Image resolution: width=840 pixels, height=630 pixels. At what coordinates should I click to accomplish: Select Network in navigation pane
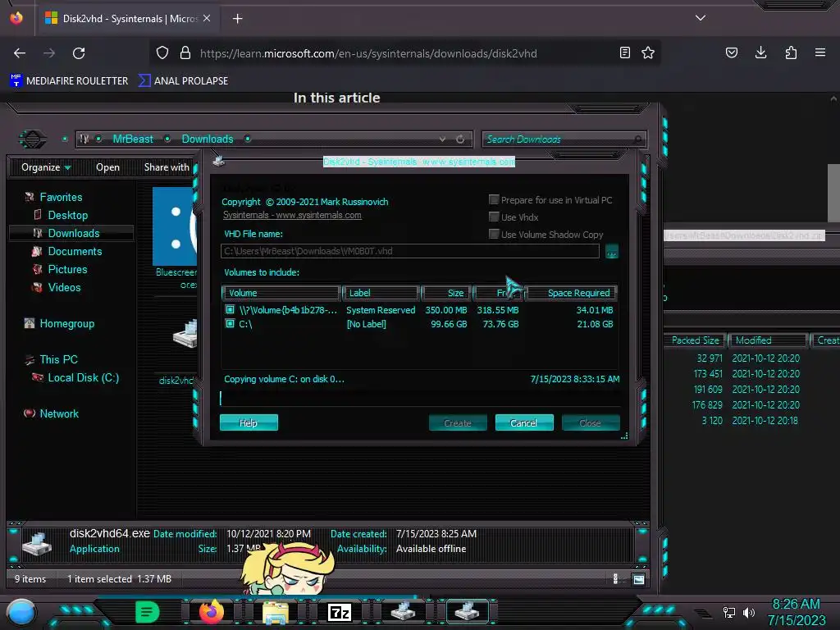(59, 413)
